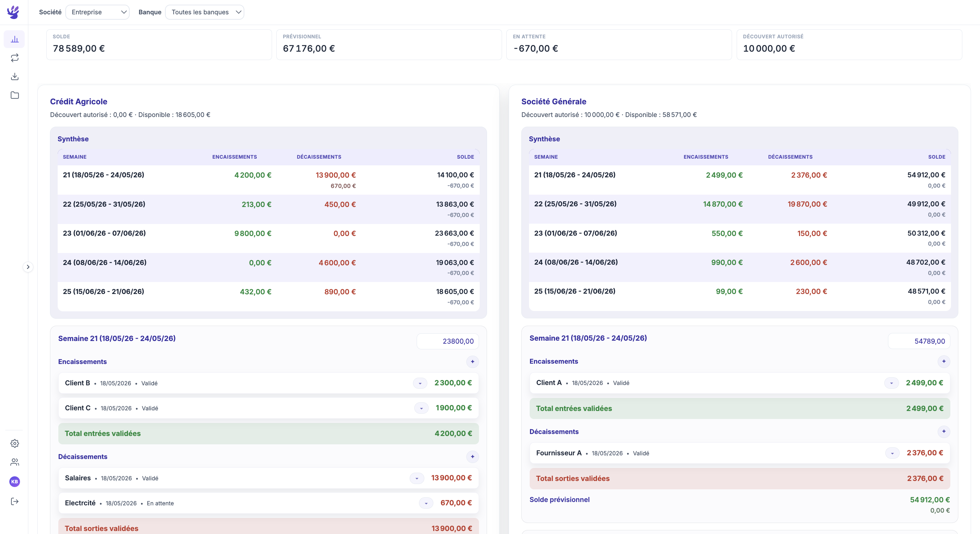Viewport: 980px width, 534px height.
Task: Click the app logo top left
Action: point(13,12)
